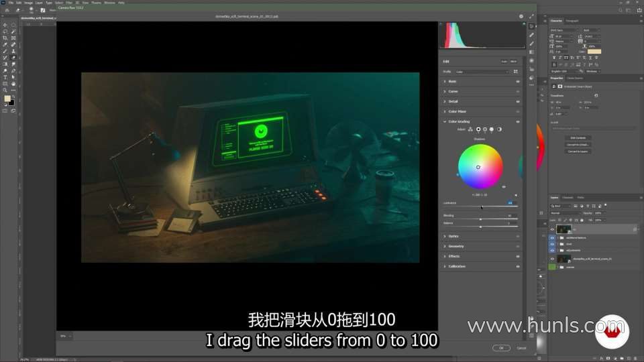Toggle Color Grading panel visibility eye

(518, 122)
